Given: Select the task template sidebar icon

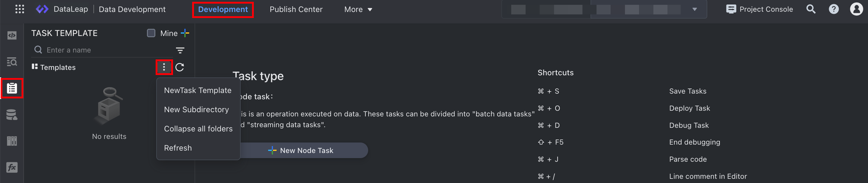Looking at the screenshot, I should pyautogui.click(x=12, y=88).
